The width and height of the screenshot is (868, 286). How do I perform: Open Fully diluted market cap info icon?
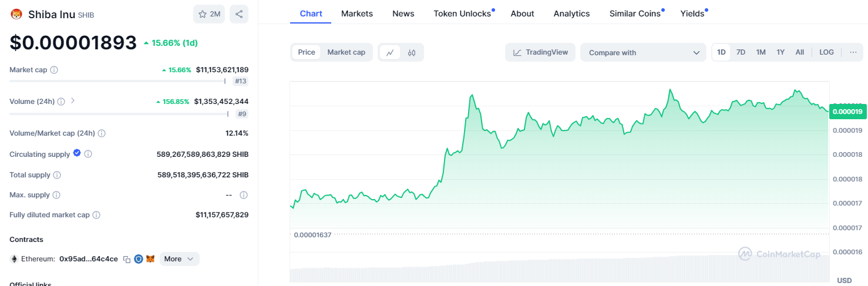point(96,215)
